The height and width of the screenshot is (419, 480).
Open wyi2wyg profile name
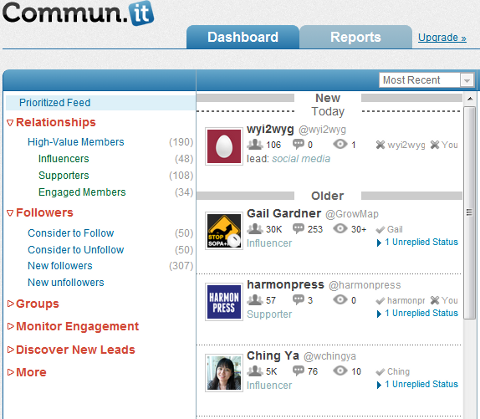pyautogui.click(x=270, y=129)
